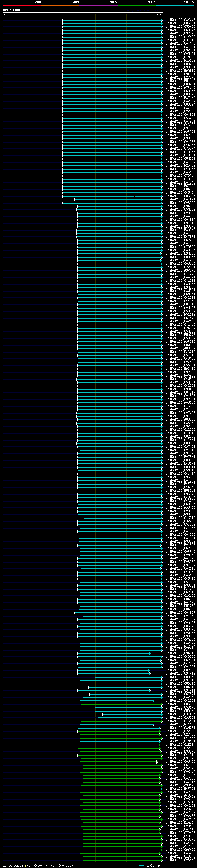Select the UniRef100_P38560 label

click(180, 423)
